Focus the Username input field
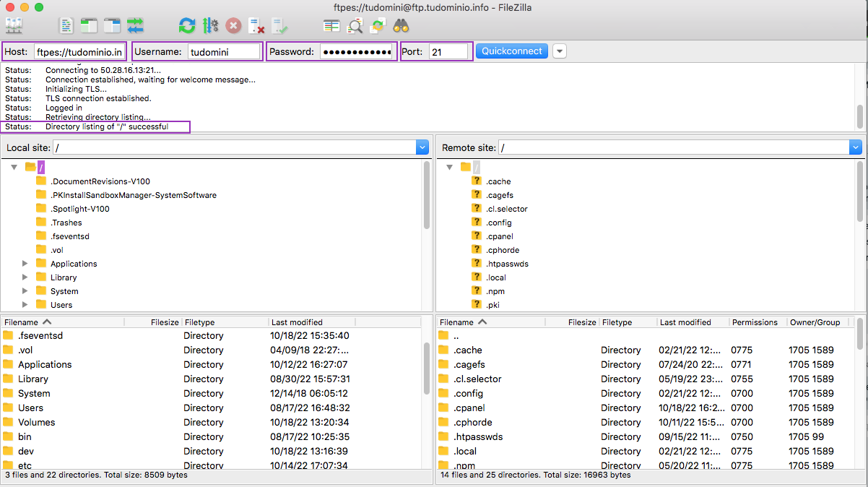 pos(224,51)
